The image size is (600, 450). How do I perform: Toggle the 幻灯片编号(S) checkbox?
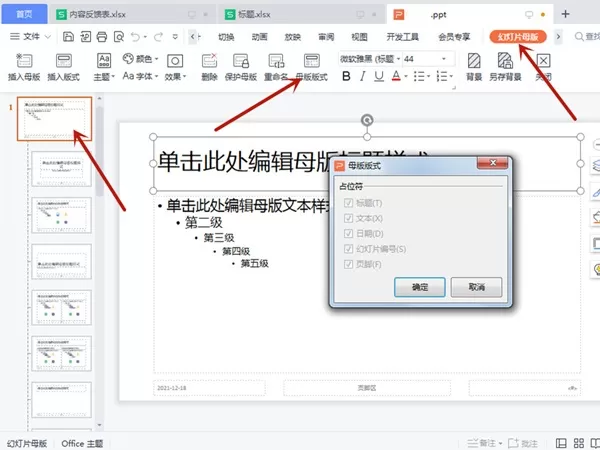(x=348, y=249)
